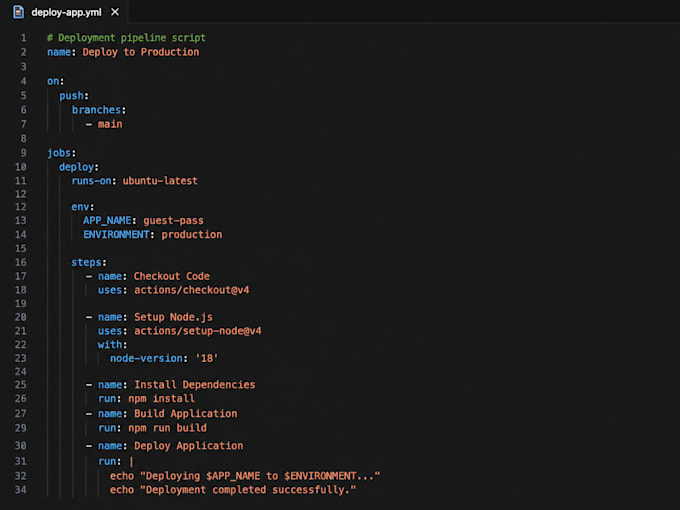The image size is (680, 510).
Task: Click the value "ubuntu-latest"
Action: [160, 181]
